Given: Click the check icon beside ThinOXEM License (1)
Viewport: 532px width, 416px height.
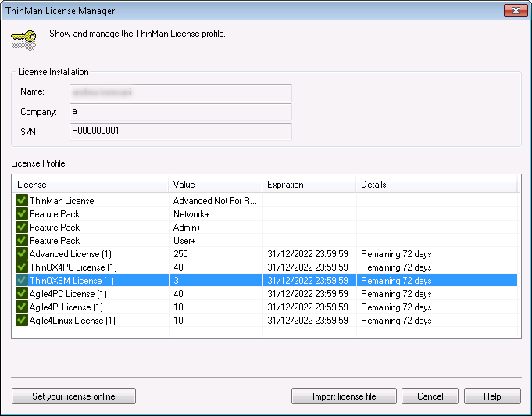Looking at the screenshot, I should tap(22, 280).
